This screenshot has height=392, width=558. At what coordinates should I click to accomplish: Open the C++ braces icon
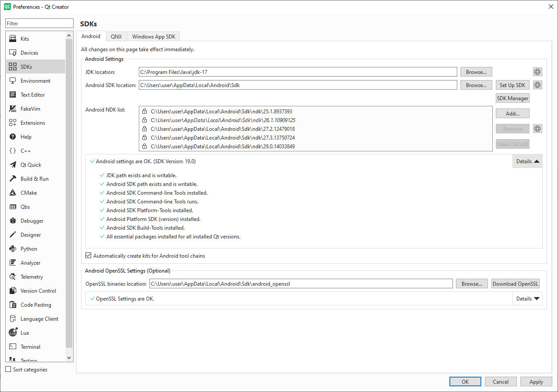pyautogui.click(x=13, y=151)
